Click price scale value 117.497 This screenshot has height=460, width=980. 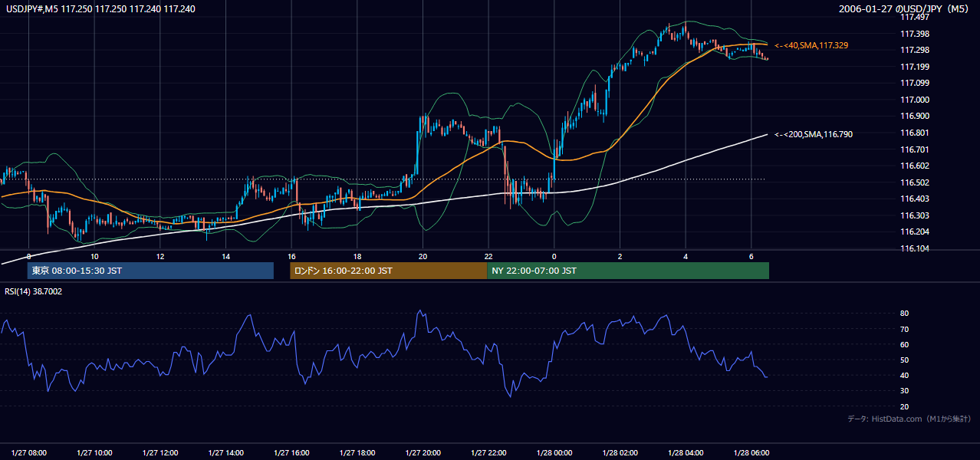(915, 17)
